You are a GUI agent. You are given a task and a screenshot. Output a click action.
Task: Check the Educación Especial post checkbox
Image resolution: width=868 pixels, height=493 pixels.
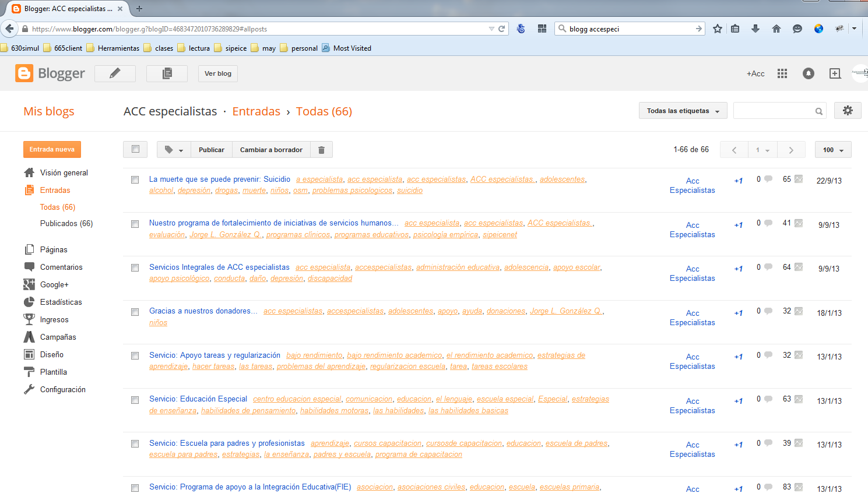click(135, 400)
